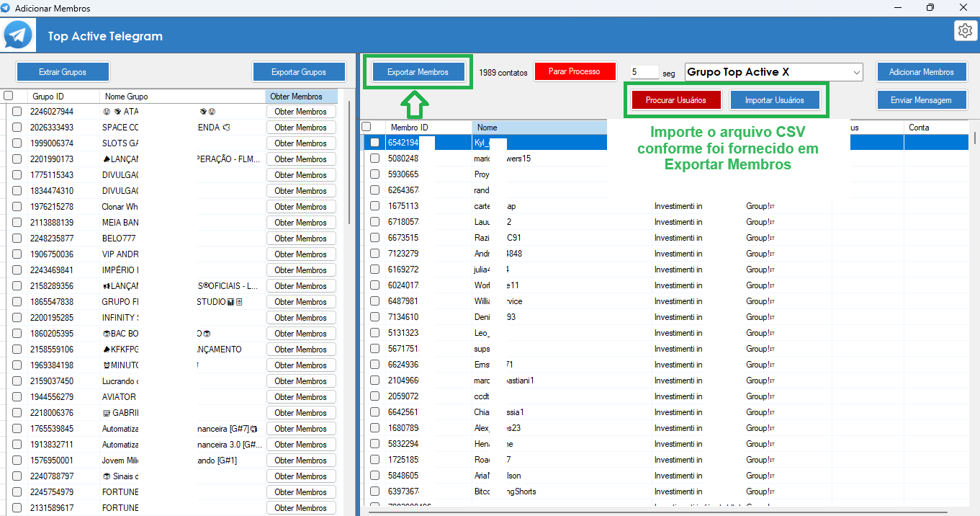Toggle the select-all checkbox in members header
Image resolution: width=980 pixels, height=516 pixels.
[x=367, y=127]
